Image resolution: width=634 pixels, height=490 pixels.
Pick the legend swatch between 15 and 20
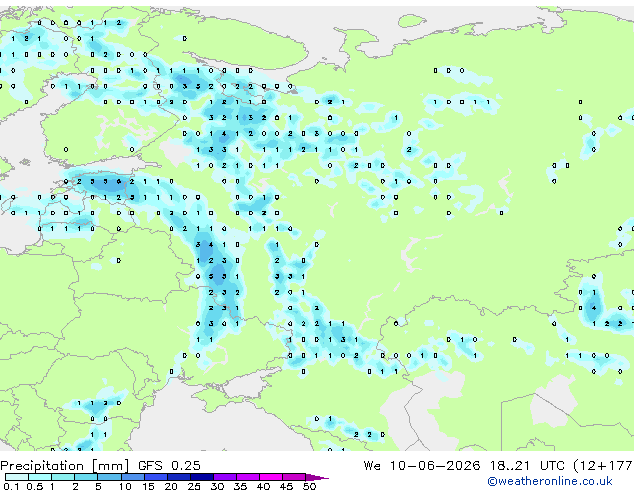[x=155, y=477]
